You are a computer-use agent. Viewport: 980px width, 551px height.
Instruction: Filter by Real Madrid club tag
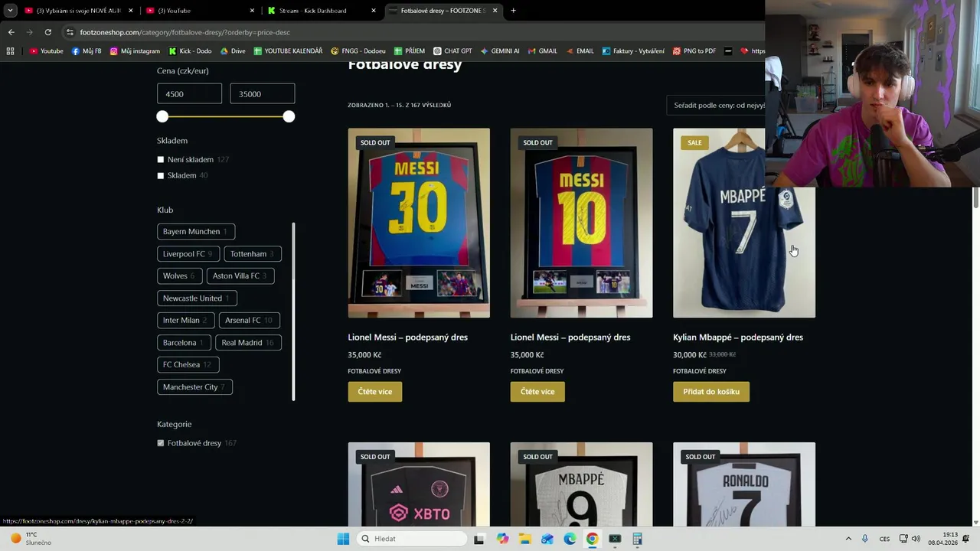click(x=248, y=342)
